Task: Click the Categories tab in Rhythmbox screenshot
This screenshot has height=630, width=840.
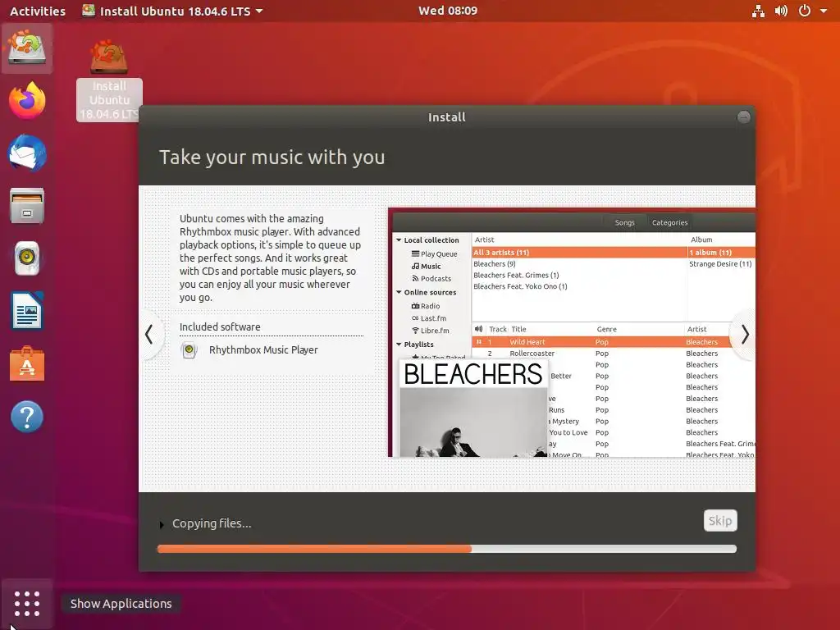Action: pos(669,222)
